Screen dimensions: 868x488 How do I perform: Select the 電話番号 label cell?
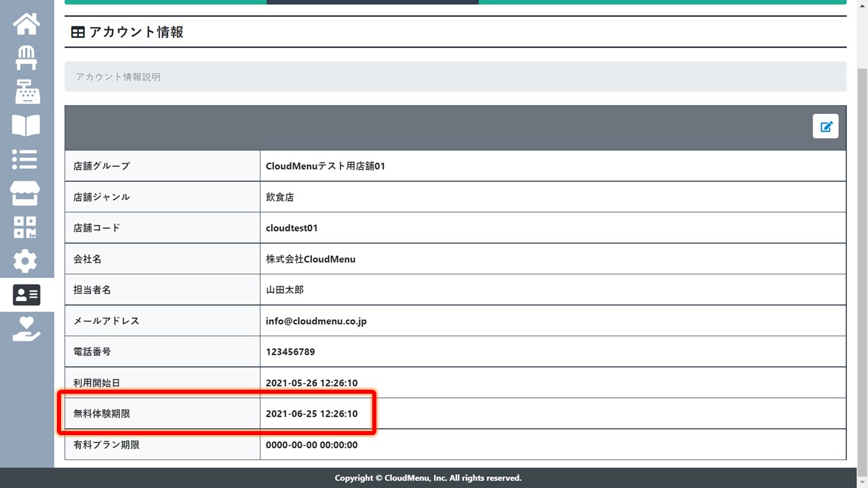(x=163, y=352)
